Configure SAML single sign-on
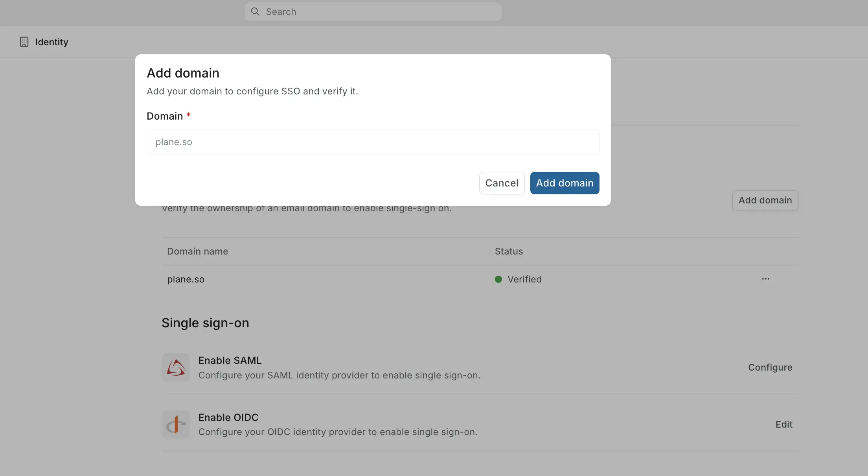868x476 pixels. tap(770, 367)
